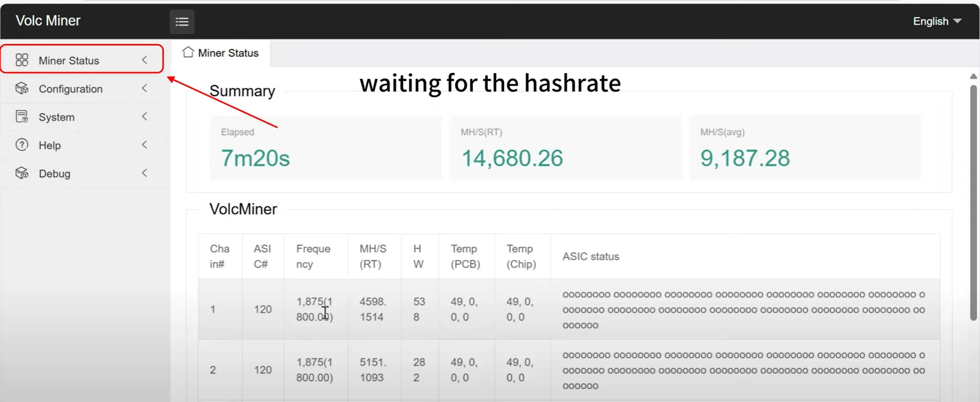Select the Miner Status tab
The image size is (980, 402).
click(x=228, y=53)
